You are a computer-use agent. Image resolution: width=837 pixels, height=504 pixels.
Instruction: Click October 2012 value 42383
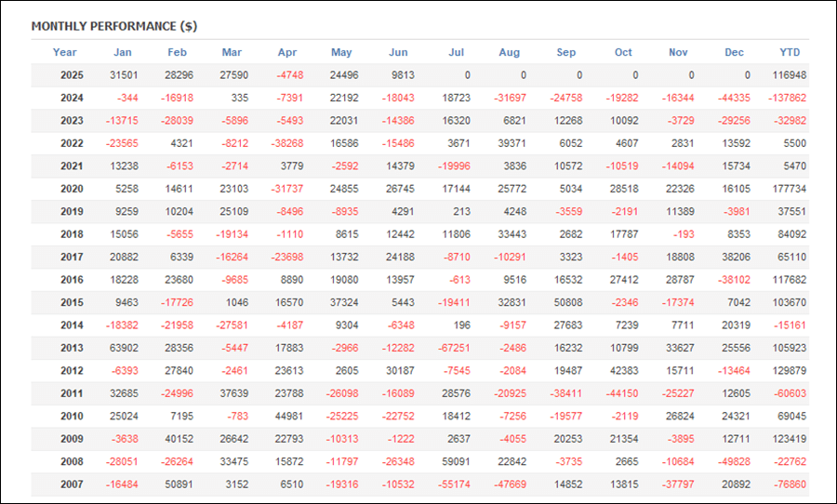625,371
